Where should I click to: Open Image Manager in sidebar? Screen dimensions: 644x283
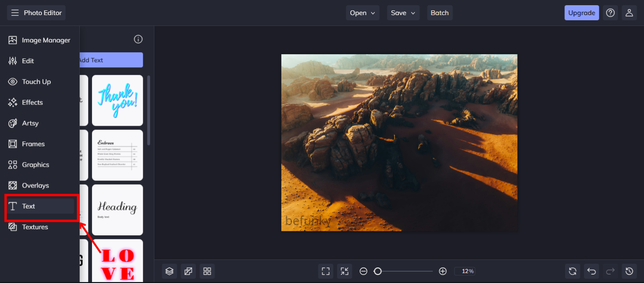pos(40,40)
